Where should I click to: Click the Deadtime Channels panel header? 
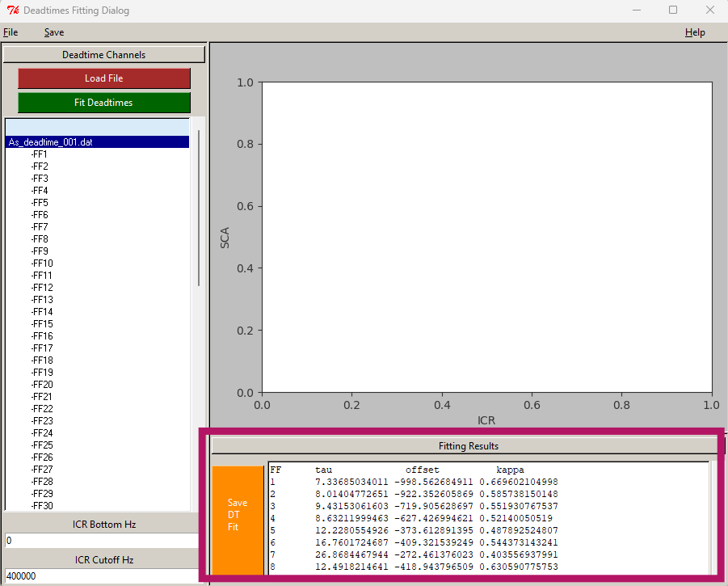[x=104, y=55]
